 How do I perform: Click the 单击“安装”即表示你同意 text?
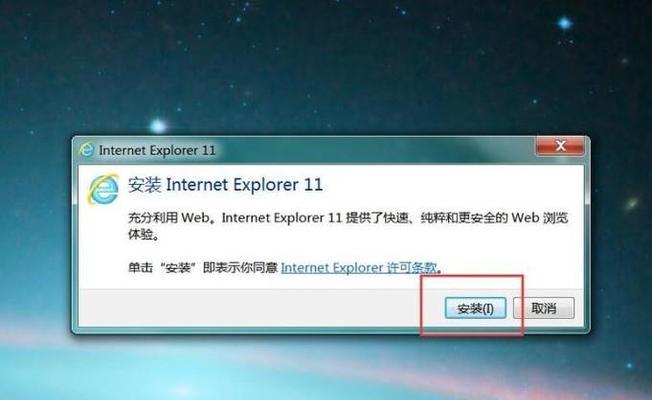tap(203, 267)
